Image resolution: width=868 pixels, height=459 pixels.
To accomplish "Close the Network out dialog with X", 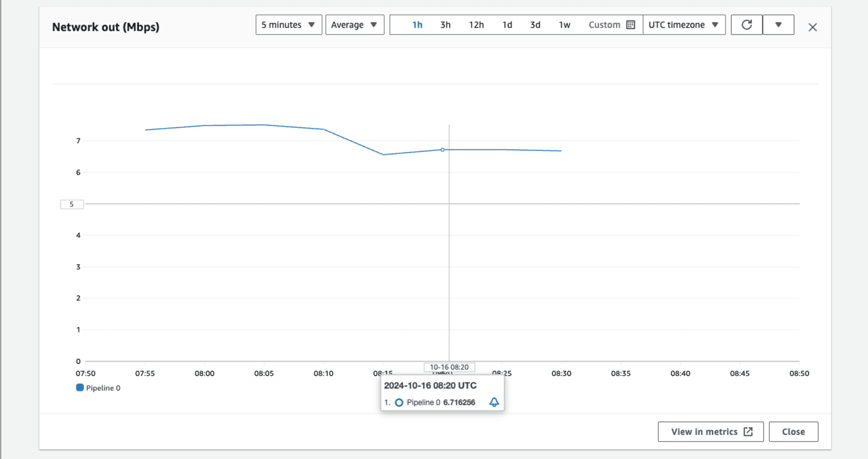I will tap(812, 27).
